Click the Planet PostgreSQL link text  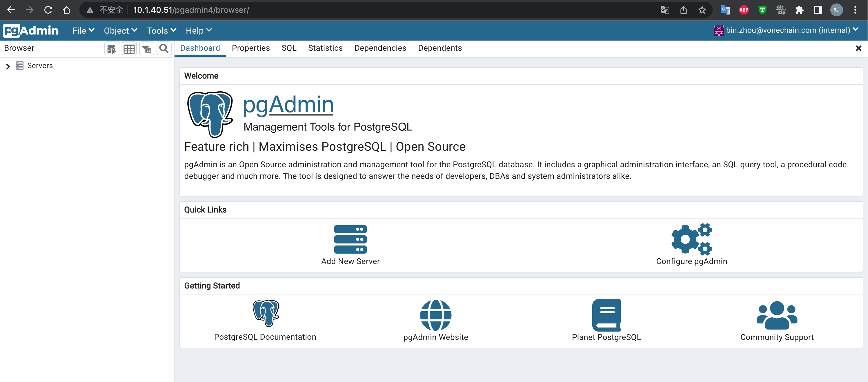click(x=606, y=337)
